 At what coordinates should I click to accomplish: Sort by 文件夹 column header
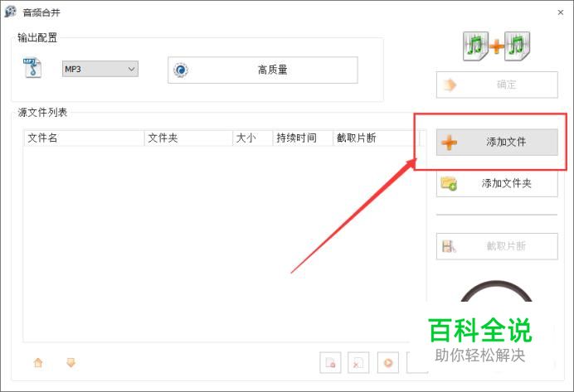point(188,138)
